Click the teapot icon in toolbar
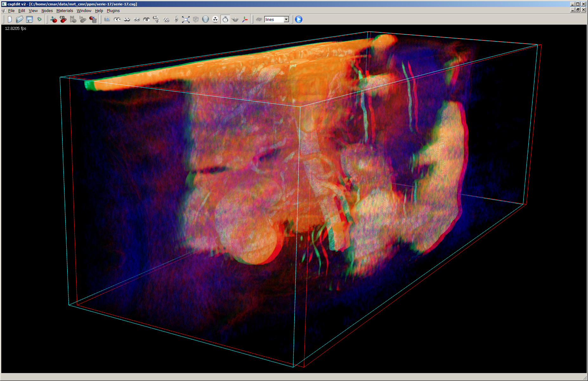The image size is (588, 381). [235, 19]
